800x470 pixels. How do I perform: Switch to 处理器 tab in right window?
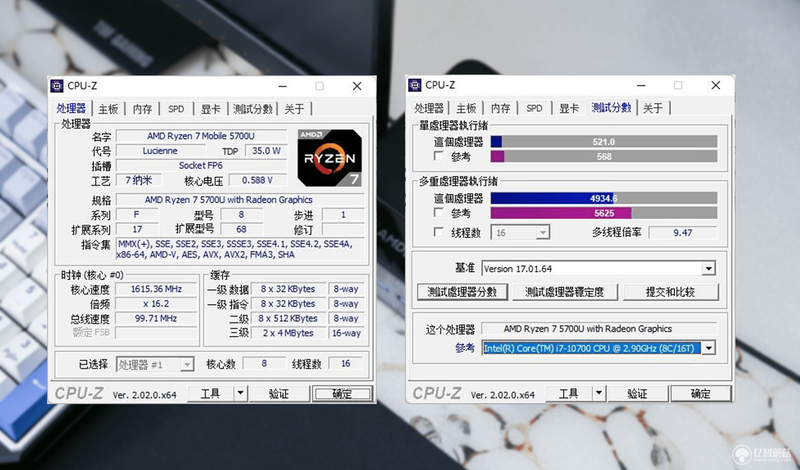coord(429,108)
